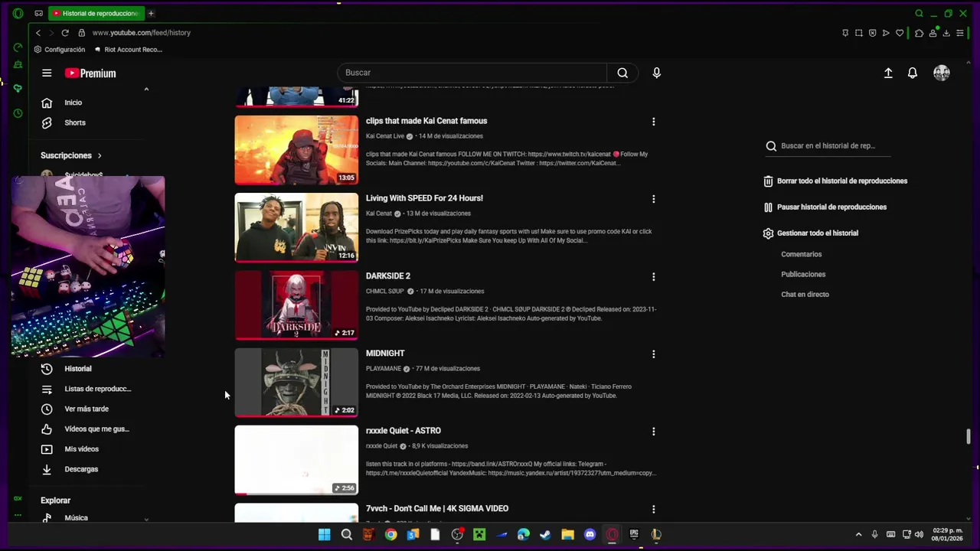The height and width of the screenshot is (551, 980).
Task: Toggle Pausar historial de reproducciones
Action: point(825,207)
